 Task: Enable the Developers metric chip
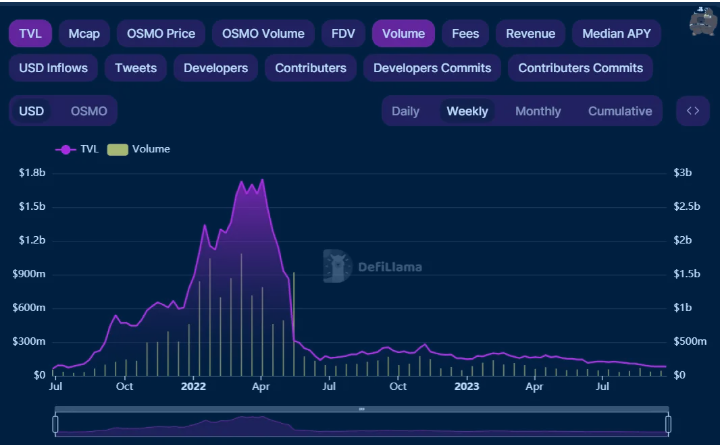215,68
